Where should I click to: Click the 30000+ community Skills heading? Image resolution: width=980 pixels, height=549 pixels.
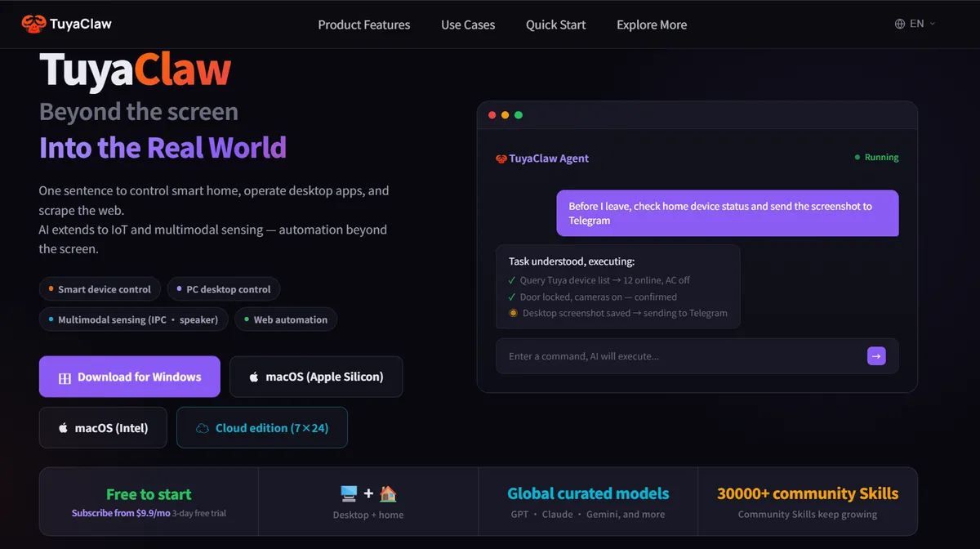pos(808,493)
